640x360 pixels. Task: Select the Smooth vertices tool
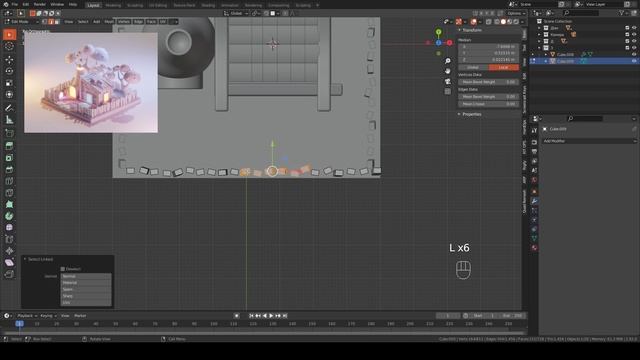[9, 227]
